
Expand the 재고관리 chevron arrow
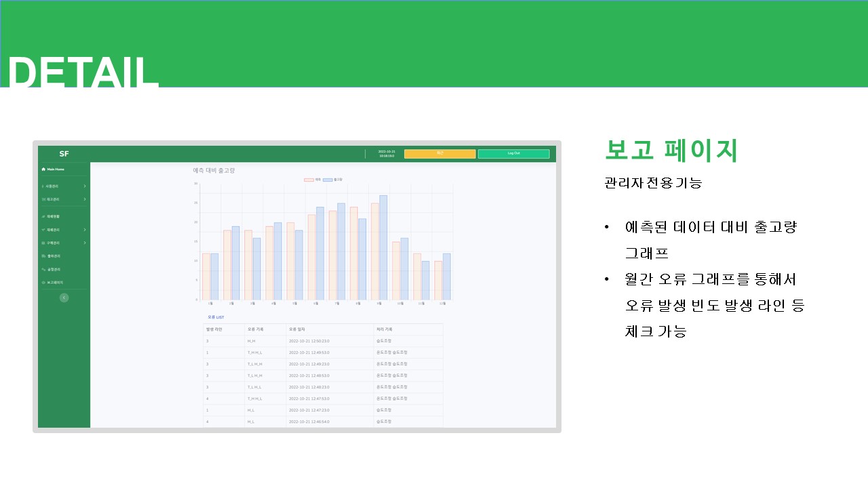tap(85, 199)
